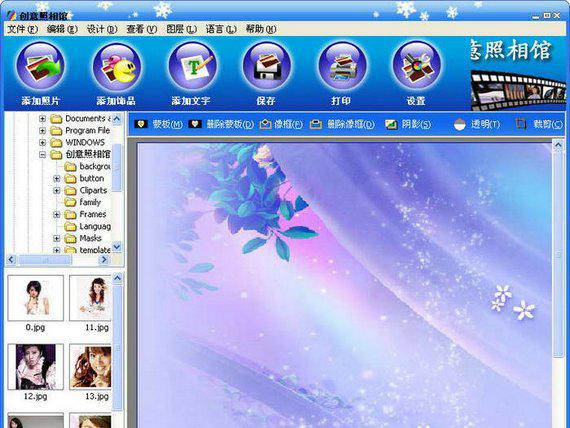
Task: Expand the WINDOWS folder node
Action: [42, 143]
